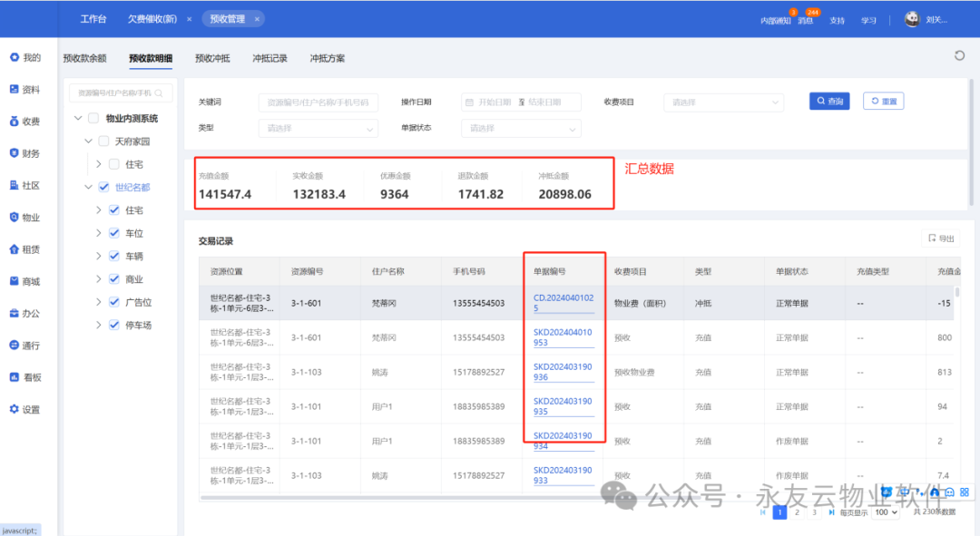980x536 pixels.
Task: Open the 收费项目 dropdown
Action: click(x=724, y=102)
